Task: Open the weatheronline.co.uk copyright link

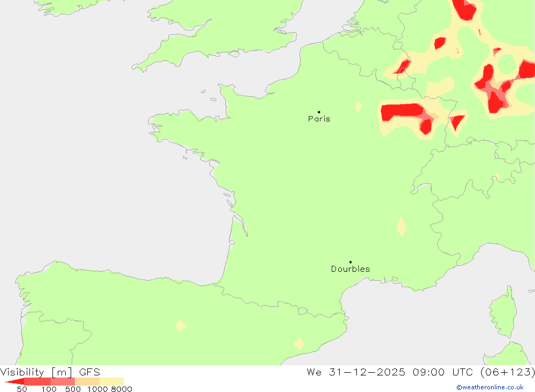Action: (490, 387)
